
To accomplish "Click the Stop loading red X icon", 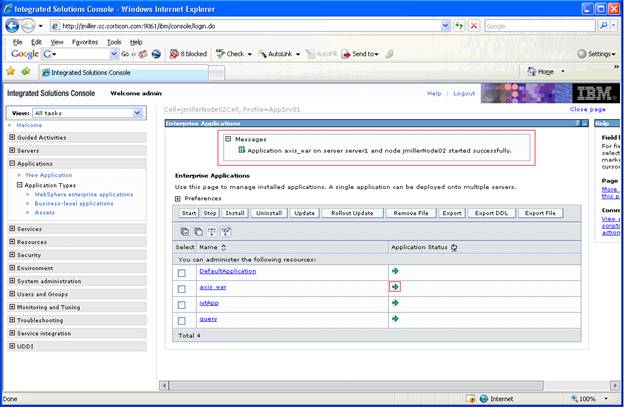I will coord(474,26).
